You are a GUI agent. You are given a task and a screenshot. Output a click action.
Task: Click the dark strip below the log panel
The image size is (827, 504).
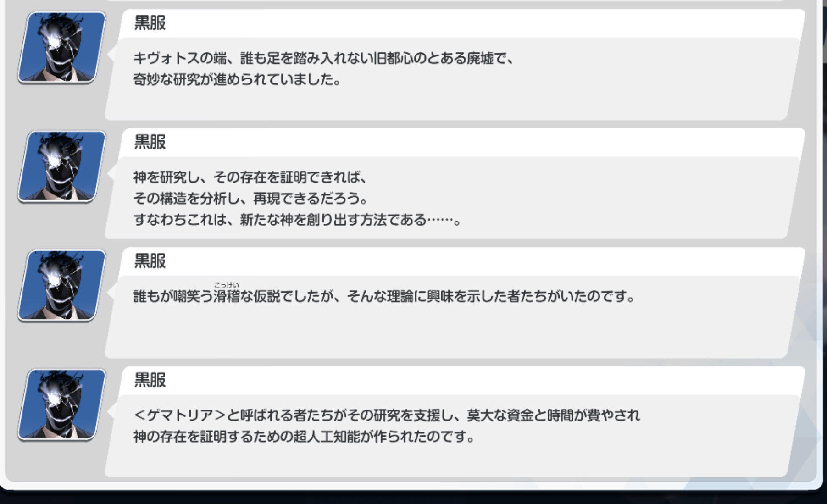(413, 498)
